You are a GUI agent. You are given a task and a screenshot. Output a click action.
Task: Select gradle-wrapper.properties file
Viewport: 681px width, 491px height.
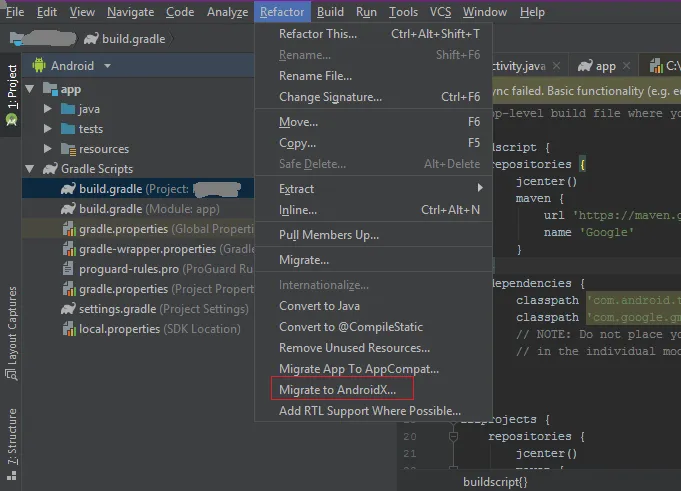coord(138,249)
